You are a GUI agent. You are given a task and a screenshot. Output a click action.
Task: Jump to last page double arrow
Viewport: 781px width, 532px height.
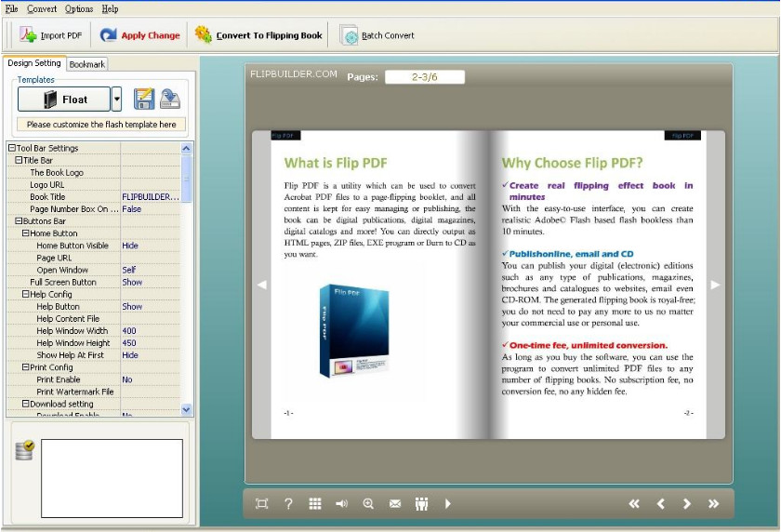tap(714, 503)
